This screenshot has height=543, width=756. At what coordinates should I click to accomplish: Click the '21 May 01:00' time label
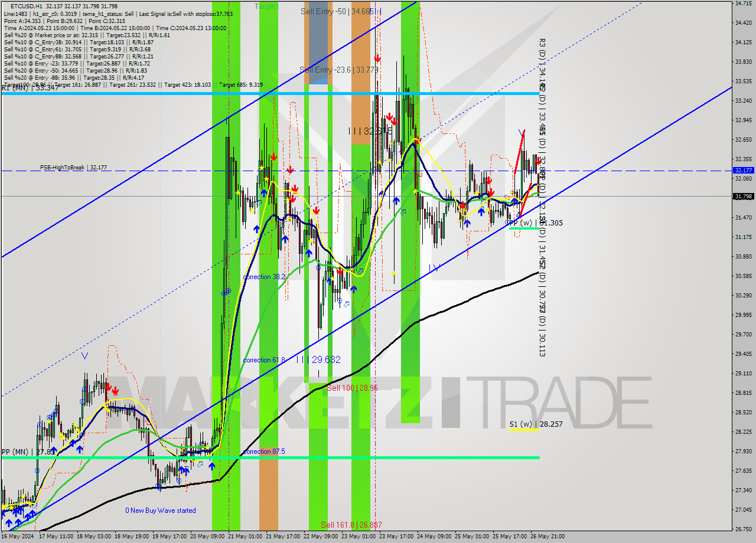(245, 537)
